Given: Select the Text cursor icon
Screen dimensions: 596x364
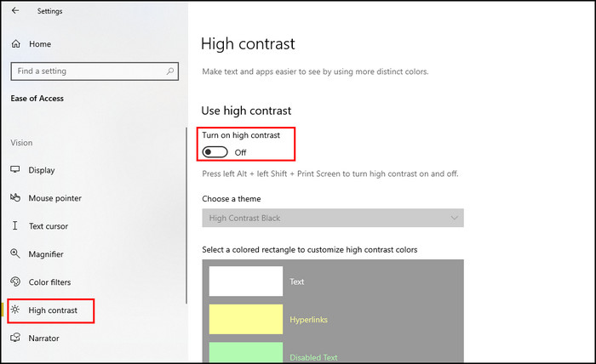Looking at the screenshot, I should pos(14,226).
